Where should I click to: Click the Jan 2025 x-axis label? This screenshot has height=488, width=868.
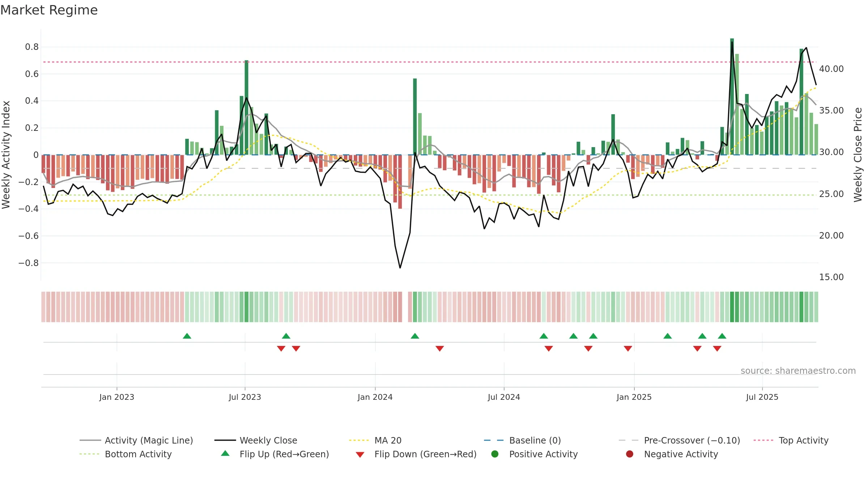[x=634, y=397]
